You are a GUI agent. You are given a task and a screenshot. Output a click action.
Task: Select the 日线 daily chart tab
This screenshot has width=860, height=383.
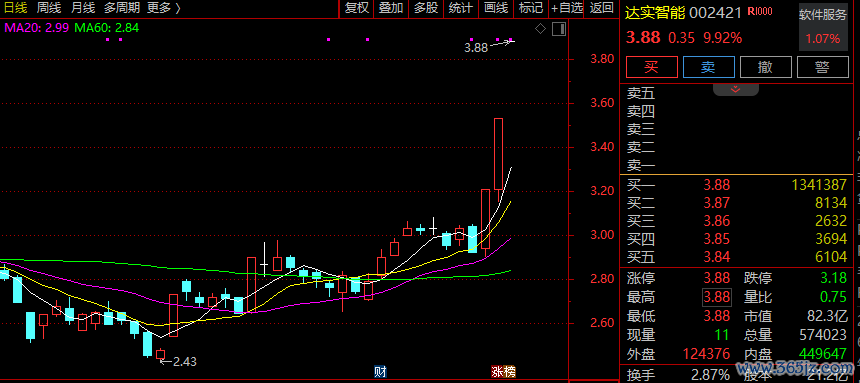15,8
